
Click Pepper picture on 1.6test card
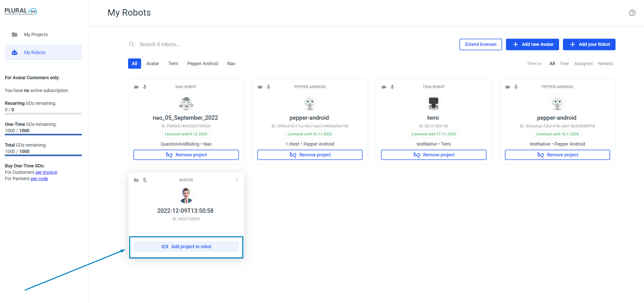tap(310, 103)
